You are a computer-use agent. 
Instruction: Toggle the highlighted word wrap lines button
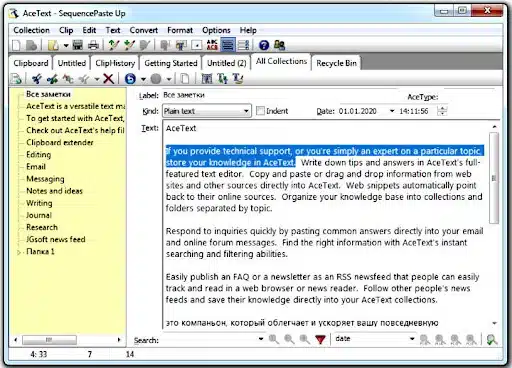(x=228, y=45)
